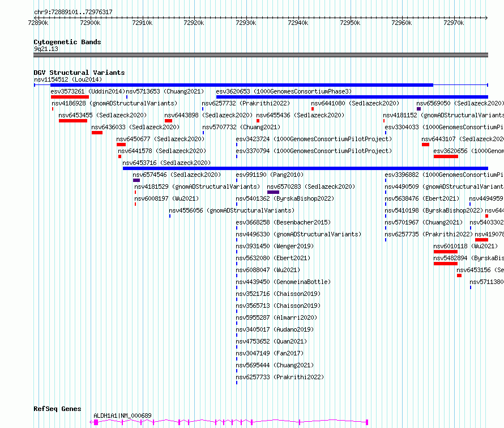The image size is (504, 428).
Task: Open nsv4186928 gnomAD structural variant
Action: coord(114,103)
